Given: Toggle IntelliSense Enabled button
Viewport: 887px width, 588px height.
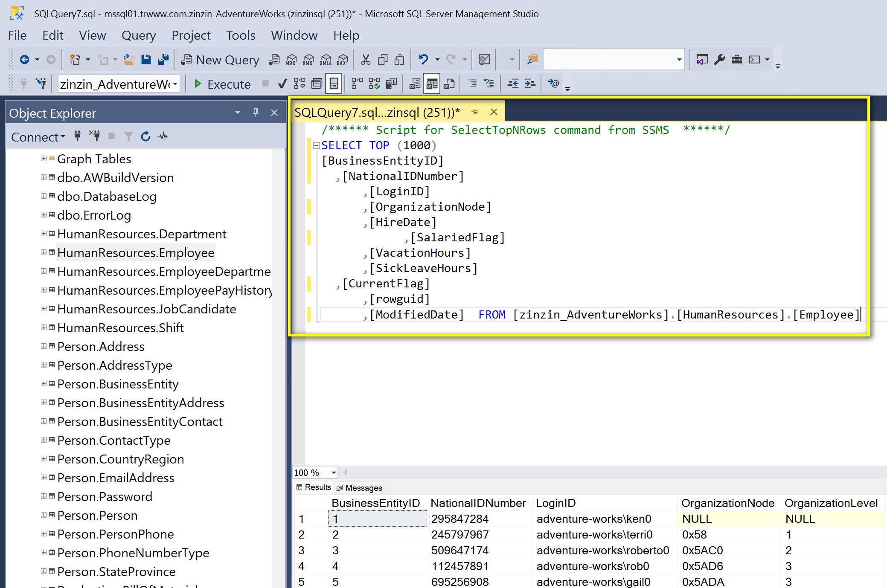Looking at the screenshot, I should [x=334, y=84].
